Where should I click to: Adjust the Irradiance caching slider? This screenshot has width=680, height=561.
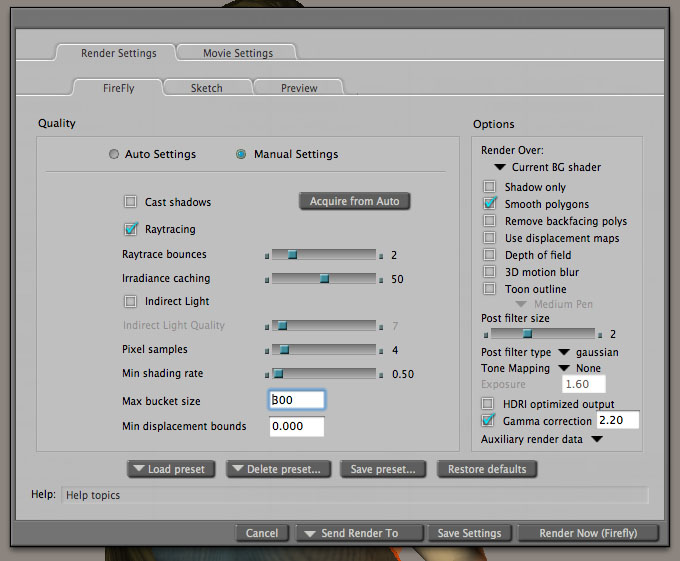pos(324,279)
